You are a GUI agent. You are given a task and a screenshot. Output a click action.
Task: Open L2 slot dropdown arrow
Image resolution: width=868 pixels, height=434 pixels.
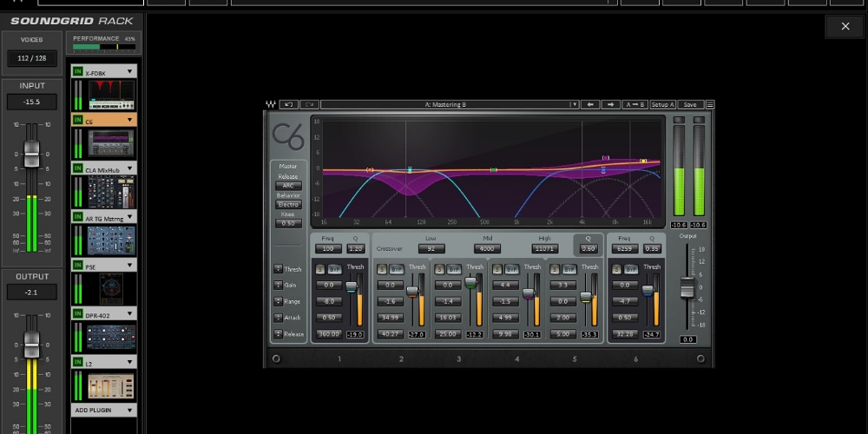point(130,363)
